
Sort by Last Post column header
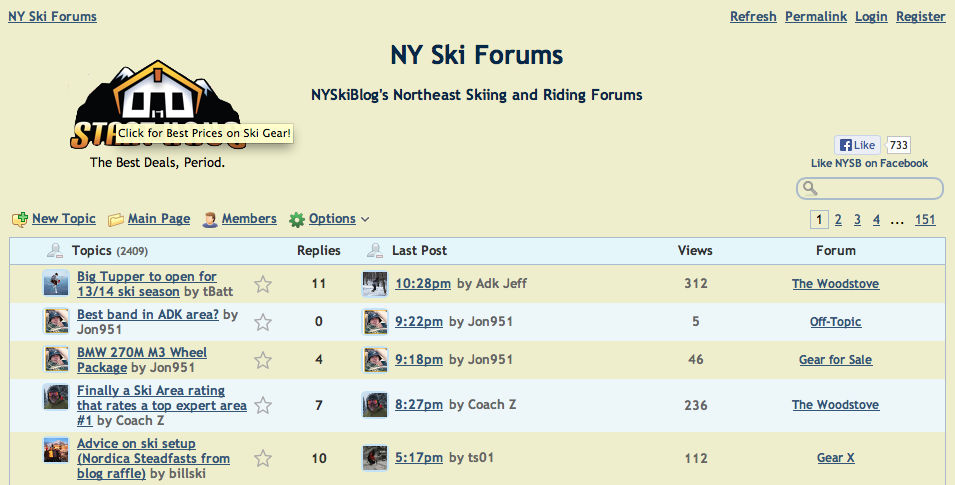pyautogui.click(x=419, y=250)
